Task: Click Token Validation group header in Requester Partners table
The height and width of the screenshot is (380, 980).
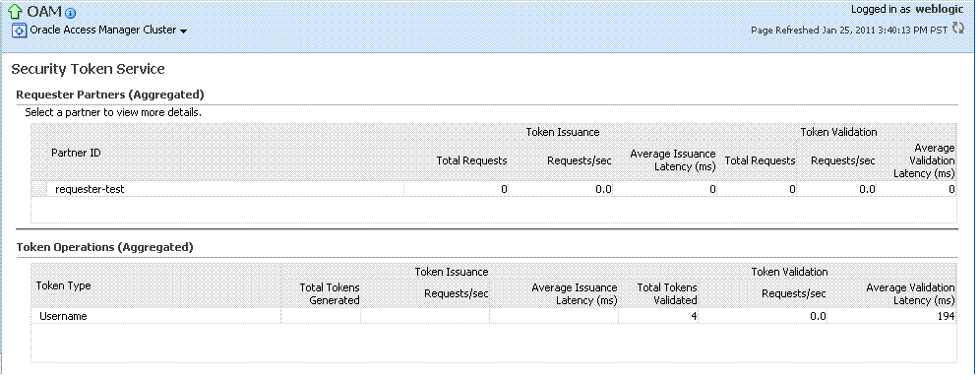Action: [838, 132]
